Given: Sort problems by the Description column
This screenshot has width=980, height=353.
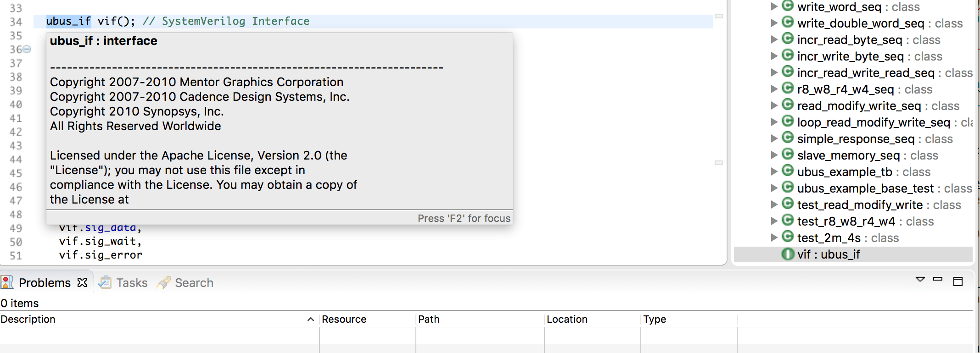Looking at the screenshot, I should point(159,319).
